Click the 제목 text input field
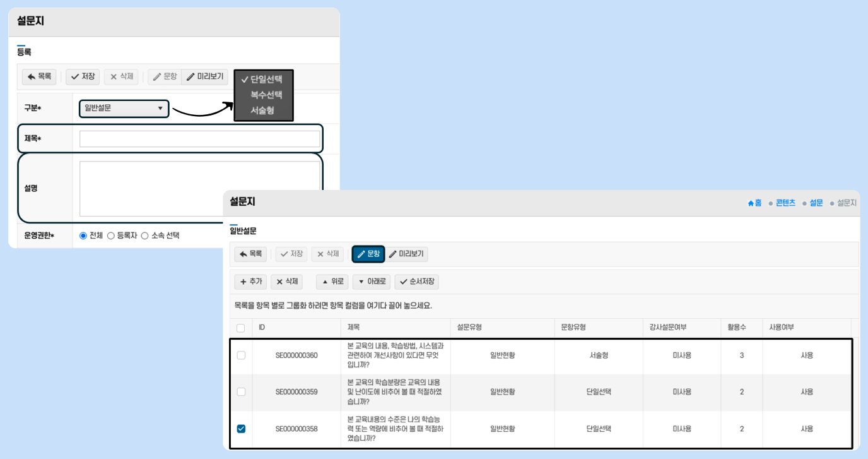868x459 pixels. [x=199, y=139]
